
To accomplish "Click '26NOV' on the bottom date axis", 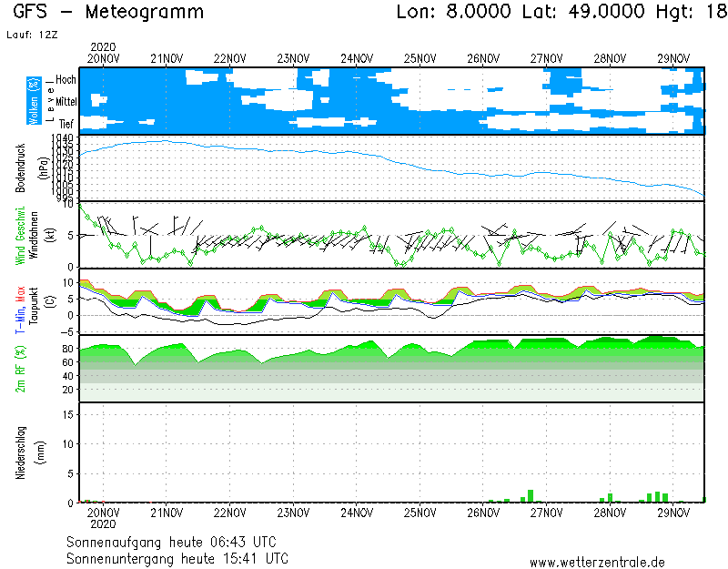I will 483,513.
